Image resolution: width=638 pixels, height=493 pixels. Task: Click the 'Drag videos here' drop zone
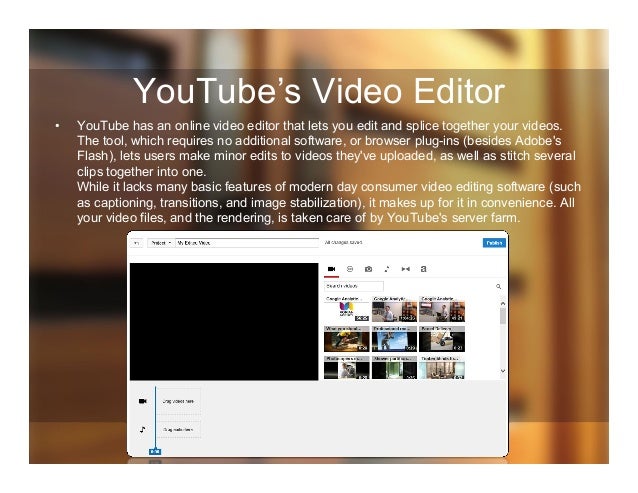178,401
